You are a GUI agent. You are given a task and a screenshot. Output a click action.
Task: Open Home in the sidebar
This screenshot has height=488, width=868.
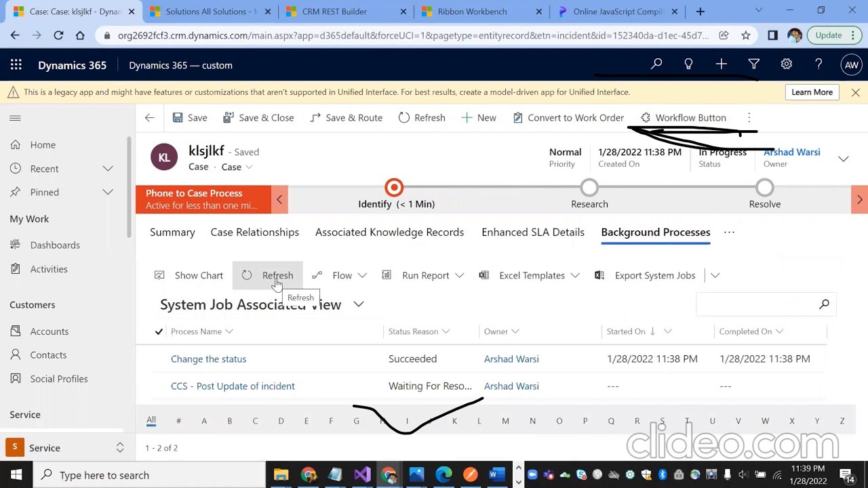43,144
